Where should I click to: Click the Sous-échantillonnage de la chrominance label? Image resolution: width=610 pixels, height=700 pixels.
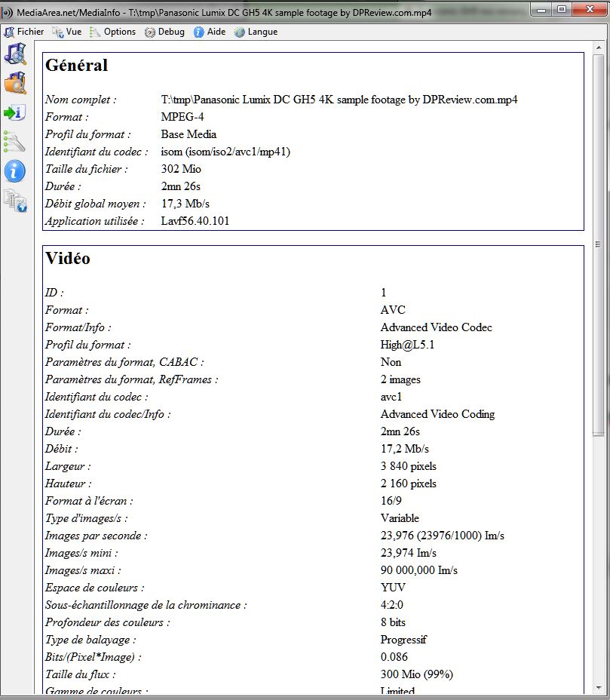pyautogui.click(x=146, y=605)
